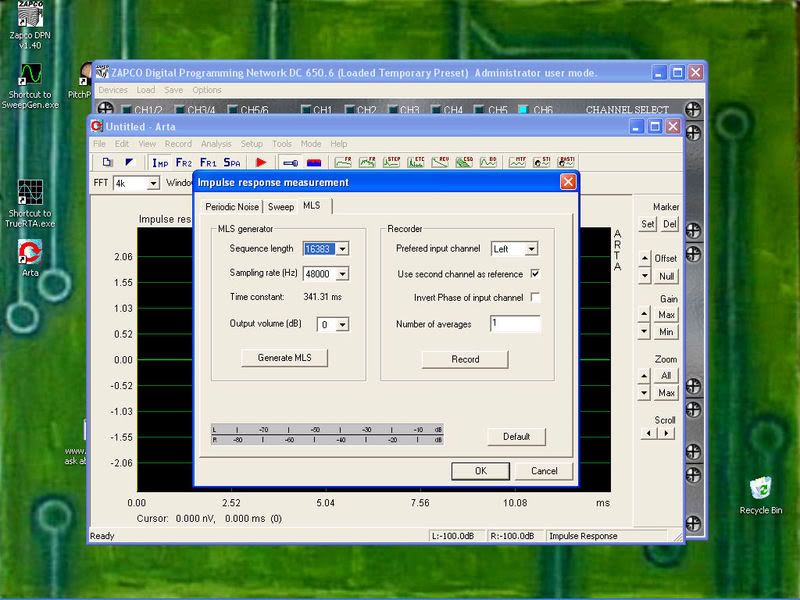Click the Generate MLS button
This screenshot has width=800, height=600.
pyautogui.click(x=284, y=358)
